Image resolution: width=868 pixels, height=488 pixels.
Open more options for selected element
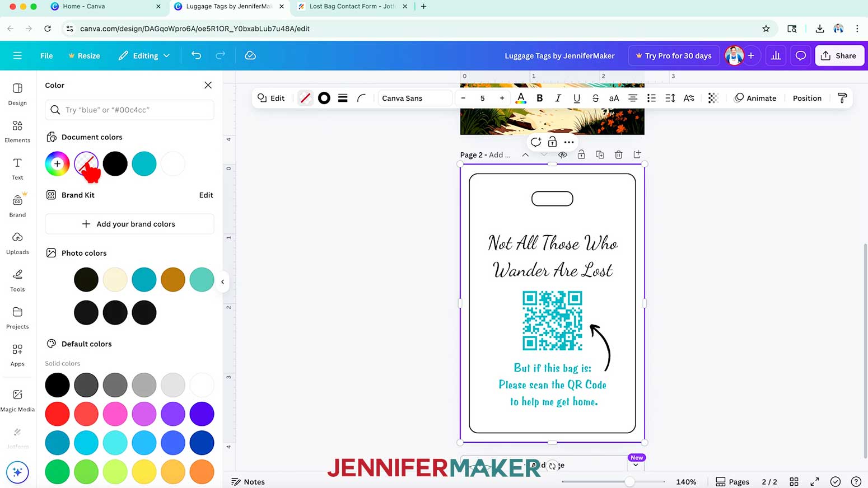coord(569,142)
